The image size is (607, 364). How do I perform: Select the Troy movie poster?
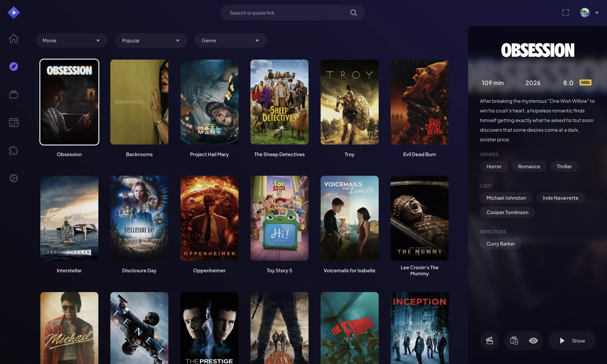(349, 102)
